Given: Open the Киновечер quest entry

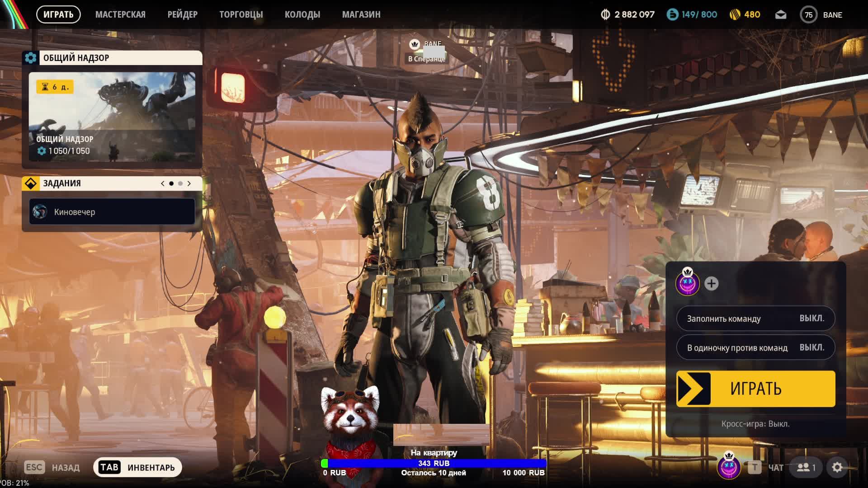Looking at the screenshot, I should click(x=112, y=211).
